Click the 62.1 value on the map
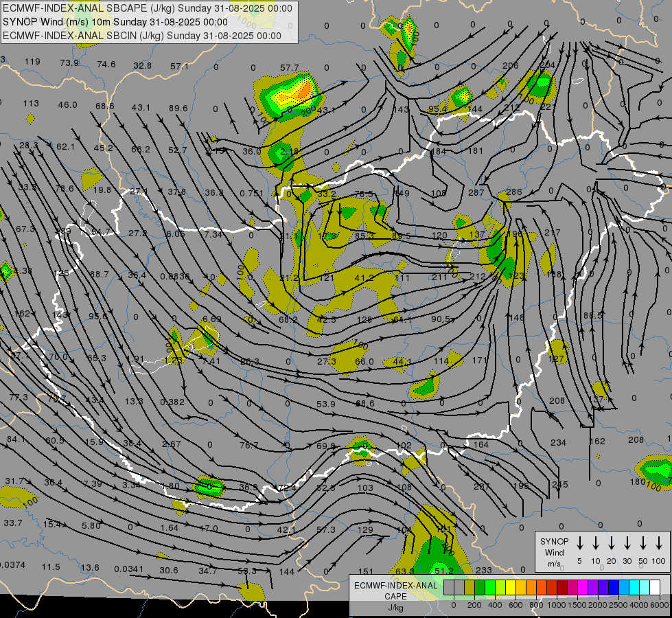672x618 pixels. coord(65,147)
